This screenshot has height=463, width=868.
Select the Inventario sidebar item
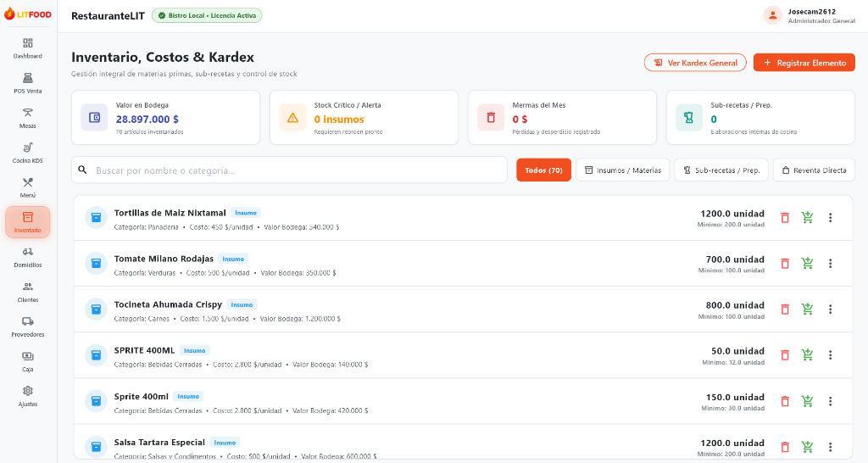[x=28, y=222]
